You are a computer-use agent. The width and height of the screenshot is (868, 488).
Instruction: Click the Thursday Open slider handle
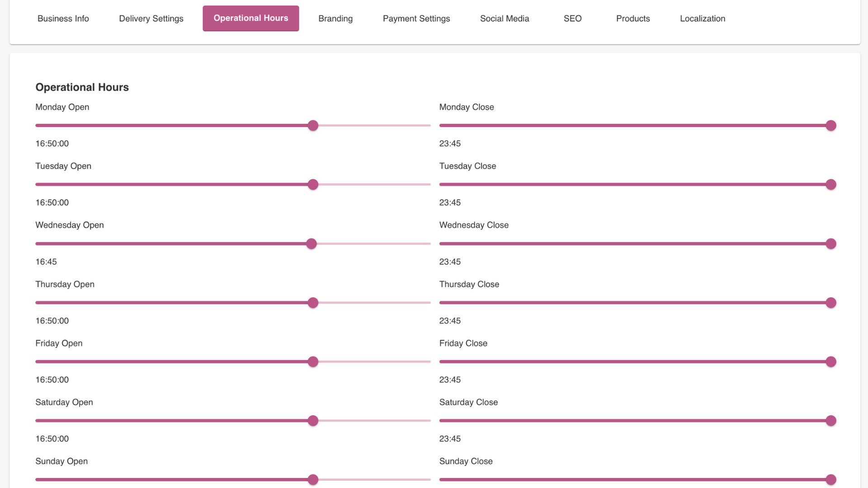pyautogui.click(x=313, y=303)
